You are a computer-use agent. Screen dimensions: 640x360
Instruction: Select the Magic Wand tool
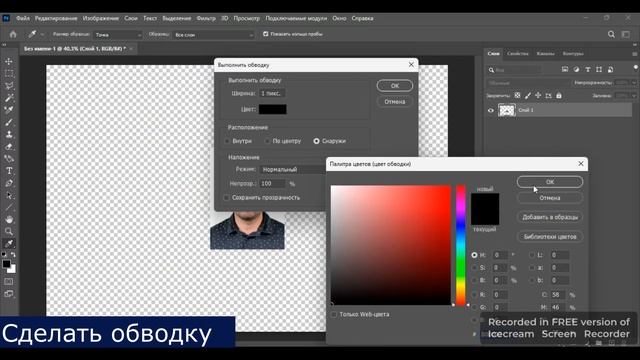[9, 98]
